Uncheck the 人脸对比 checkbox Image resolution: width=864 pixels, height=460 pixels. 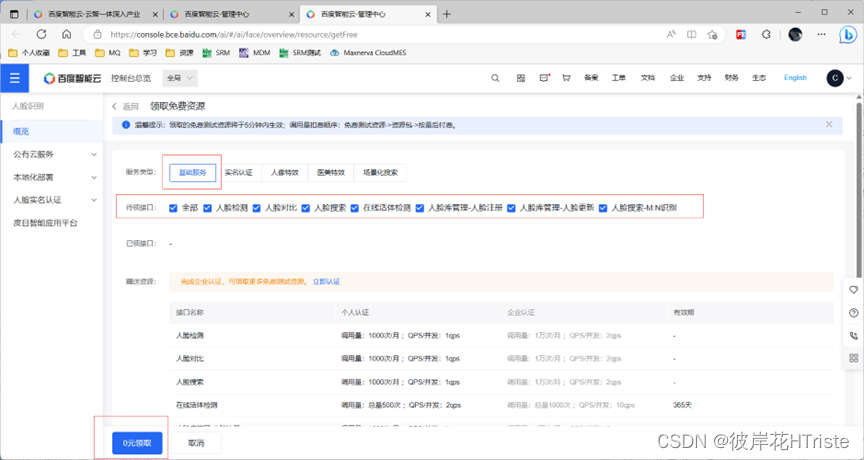tap(256, 208)
